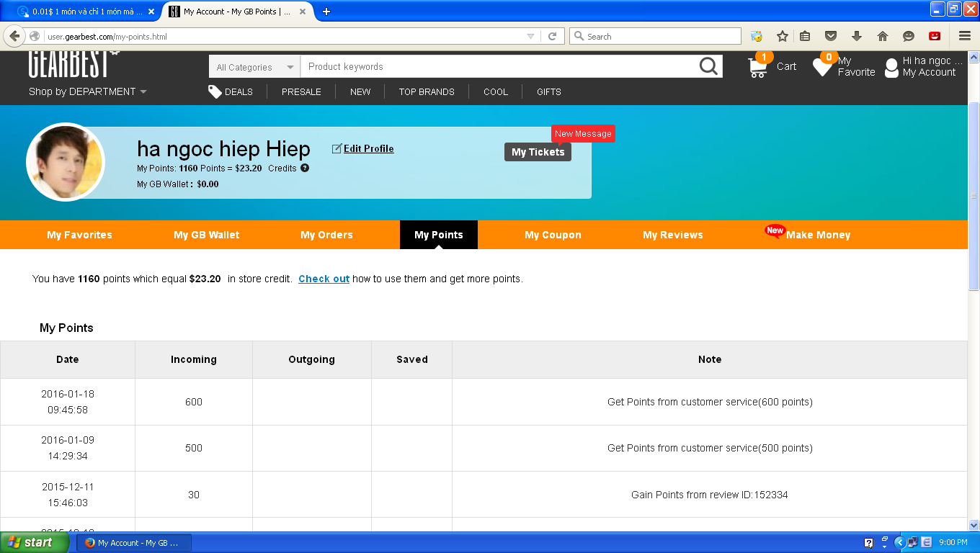Click the Incoming value 30

[194, 495]
